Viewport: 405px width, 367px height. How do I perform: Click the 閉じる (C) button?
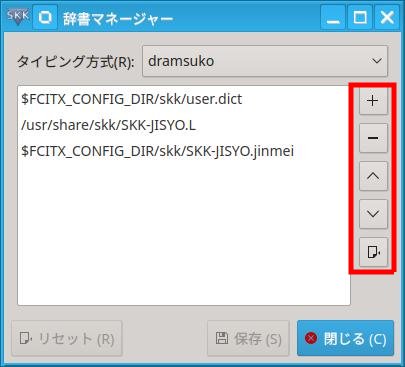[x=345, y=339]
